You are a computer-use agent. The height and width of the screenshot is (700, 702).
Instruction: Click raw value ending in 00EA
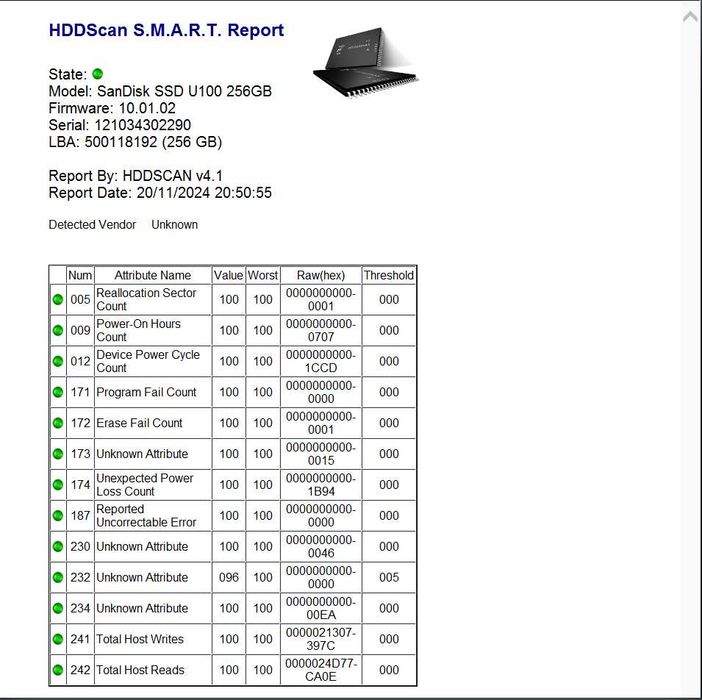point(321,608)
